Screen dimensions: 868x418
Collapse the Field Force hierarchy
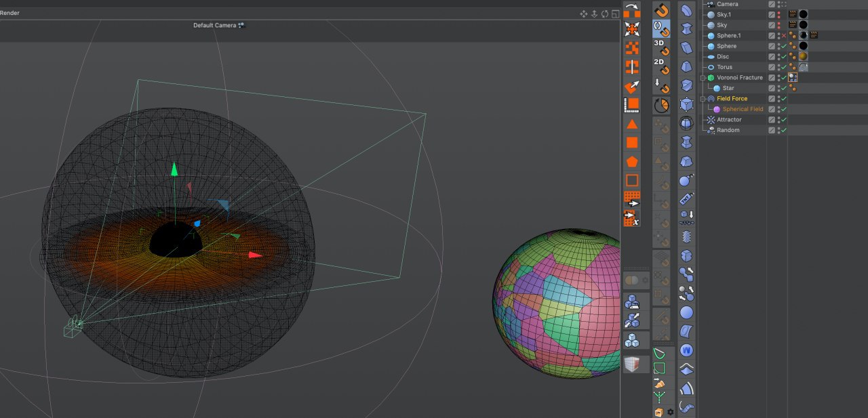click(x=703, y=99)
